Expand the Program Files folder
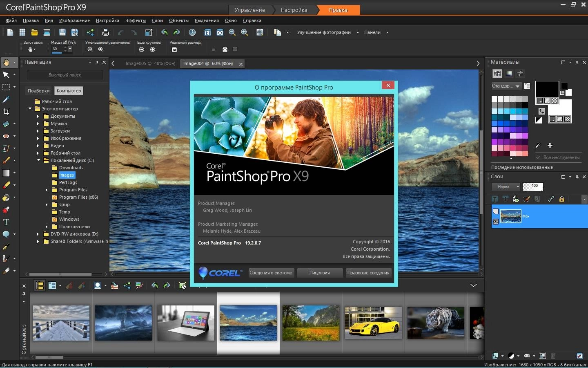 47,190
